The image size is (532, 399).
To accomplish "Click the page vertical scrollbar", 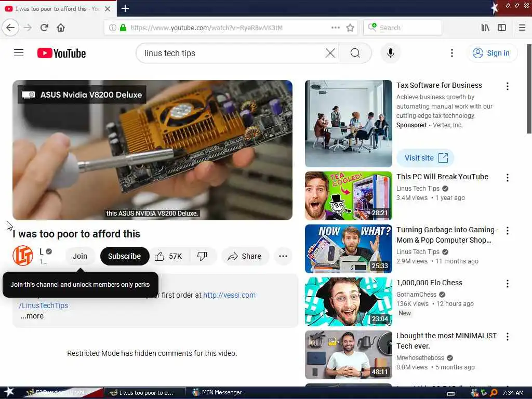I will click(x=529, y=89).
